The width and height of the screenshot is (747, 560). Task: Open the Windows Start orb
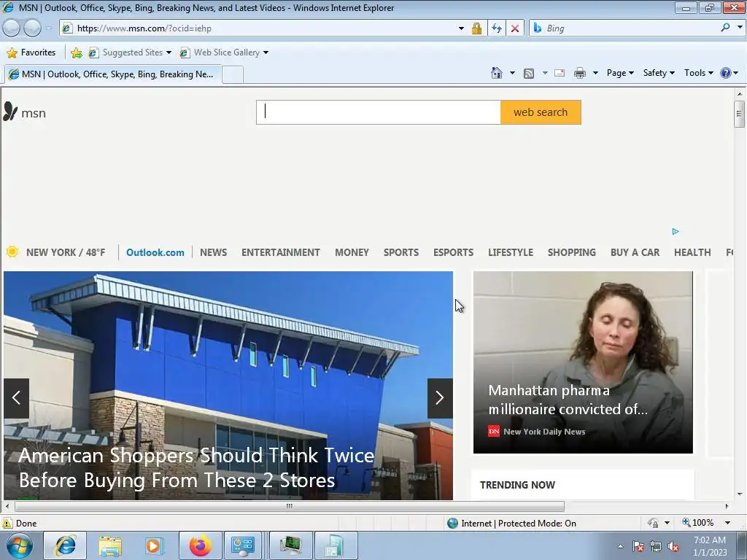click(x=20, y=545)
